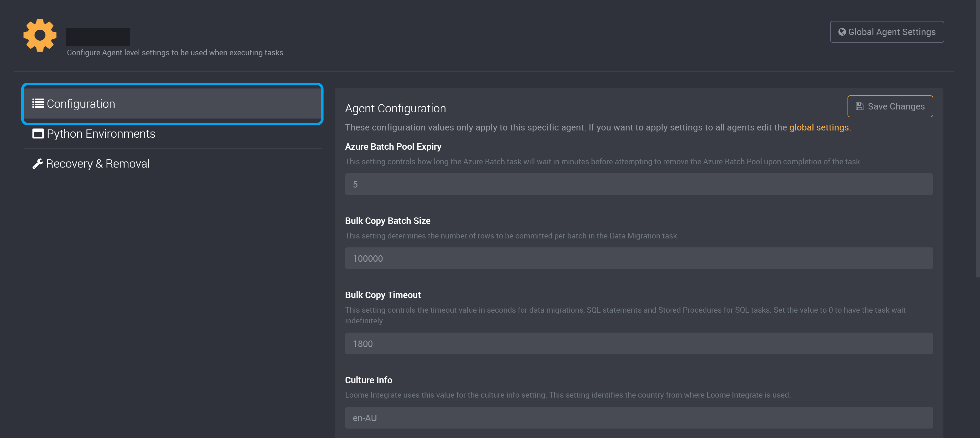The width and height of the screenshot is (980, 438).
Task: Click the Bulk Copy Timeout label
Action: 383,295
